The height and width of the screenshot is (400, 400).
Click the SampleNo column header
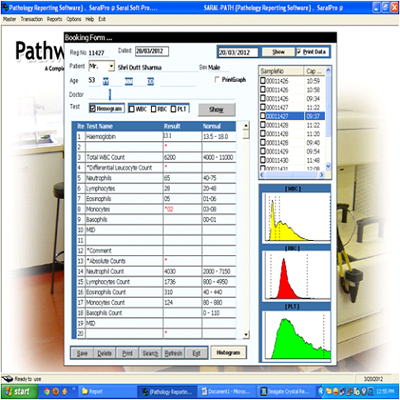pos(282,71)
